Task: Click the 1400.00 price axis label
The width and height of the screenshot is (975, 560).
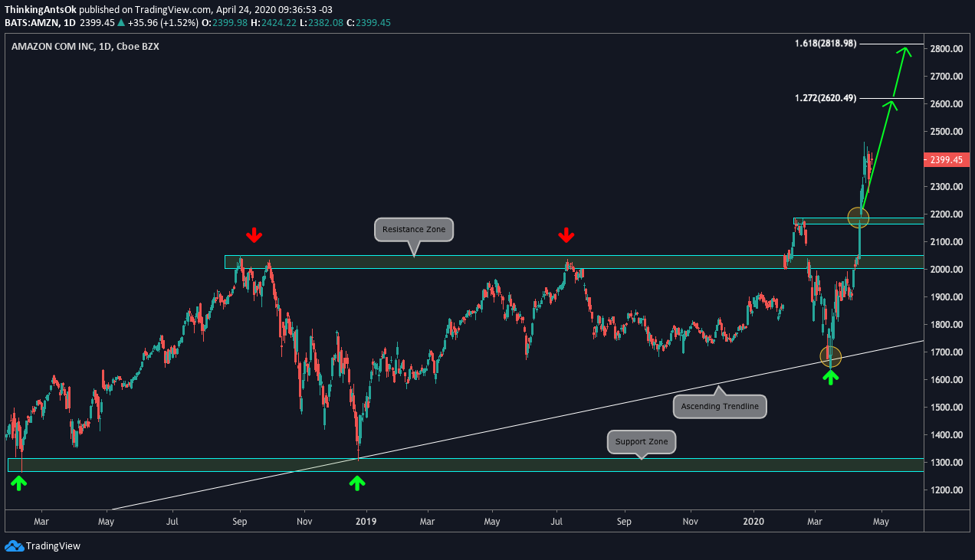Action: 947,435
